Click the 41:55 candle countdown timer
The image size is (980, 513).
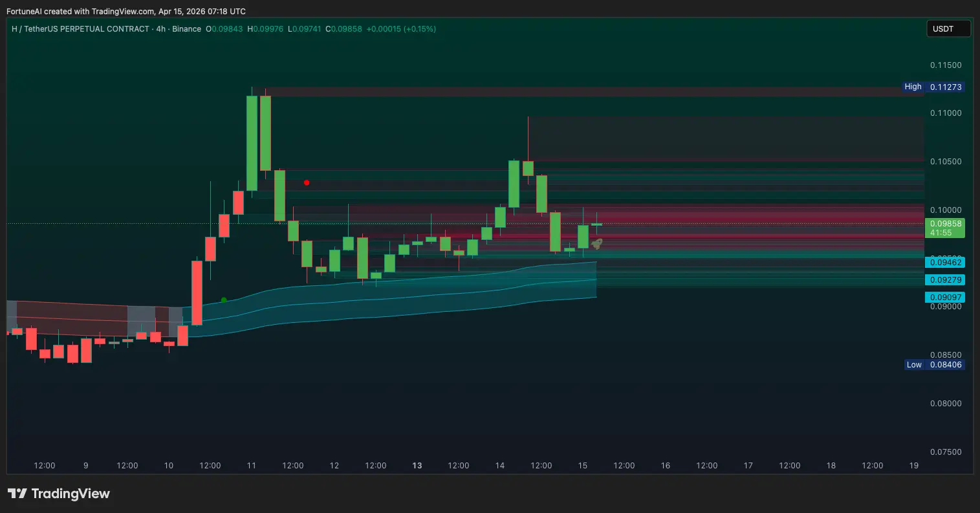coord(941,232)
